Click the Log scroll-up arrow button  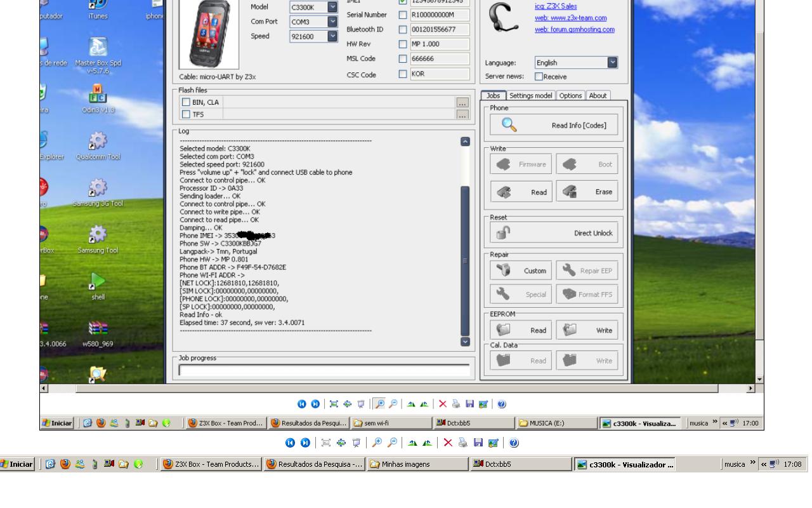click(465, 142)
